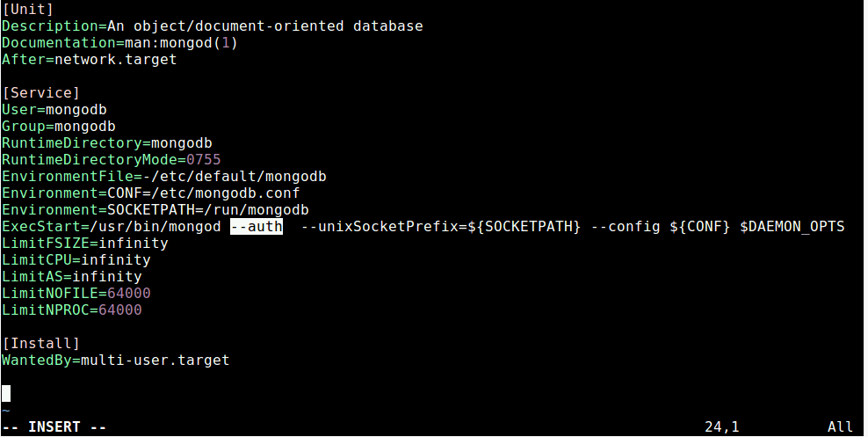868x437 pixels.
Task: Click CONF=/etc/mongodb.conf environment value
Action: pos(204,193)
